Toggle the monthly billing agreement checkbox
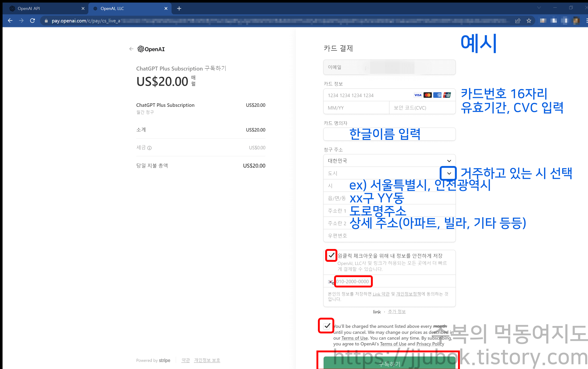The height and width of the screenshot is (369, 588). click(x=326, y=326)
